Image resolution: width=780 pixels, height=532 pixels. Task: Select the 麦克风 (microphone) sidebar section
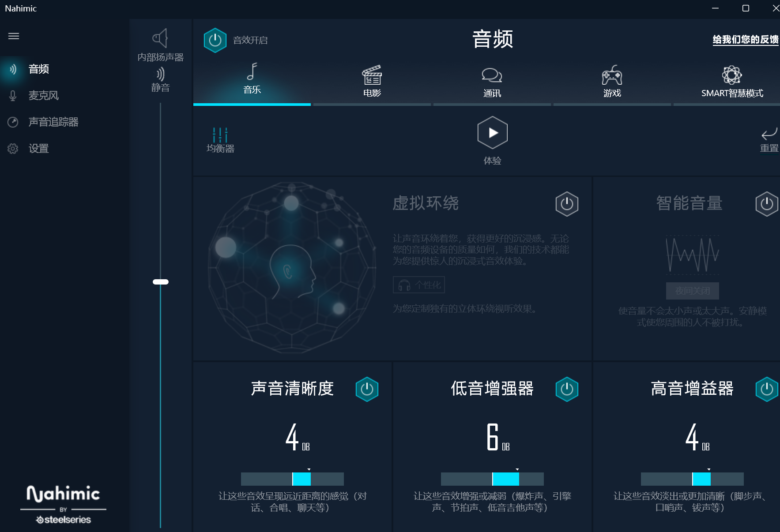pyautogui.click(x=43, y=96)
